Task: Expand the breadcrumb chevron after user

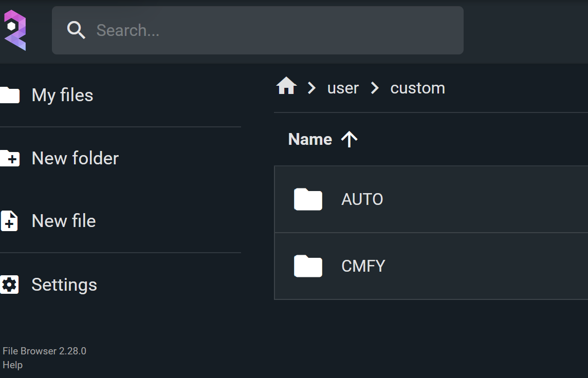Action: click(x=375, y=87)
